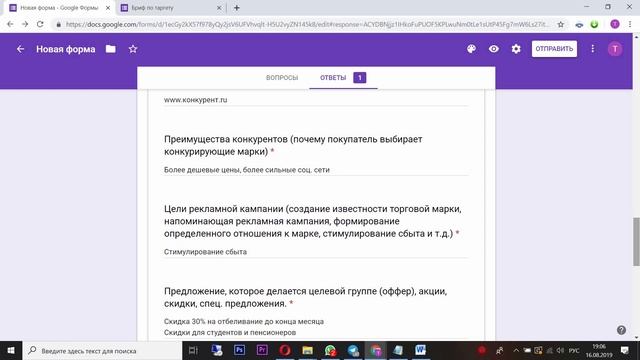640x360 pixels.
Task: Click question title Цели рекламной кампании
Action: pos(313,221)
